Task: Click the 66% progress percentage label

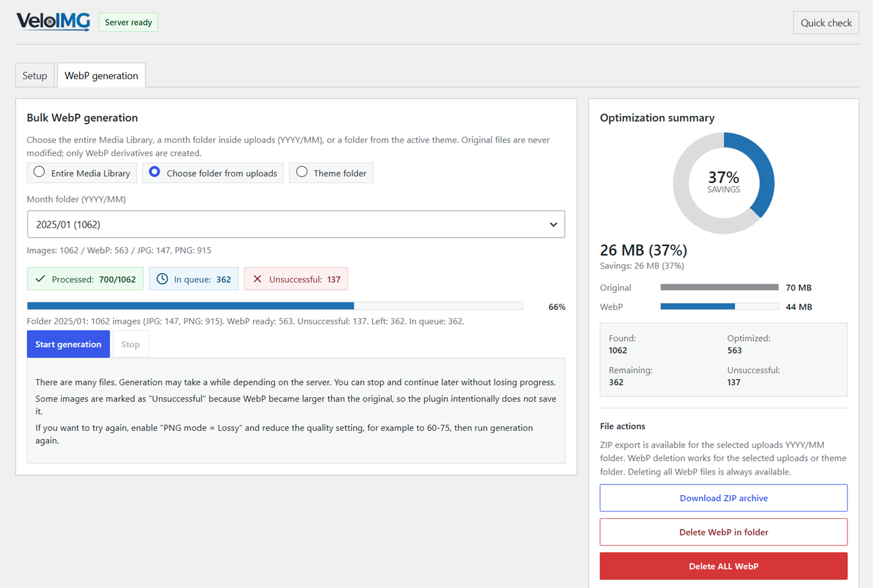Action: [x=557, y=307]
